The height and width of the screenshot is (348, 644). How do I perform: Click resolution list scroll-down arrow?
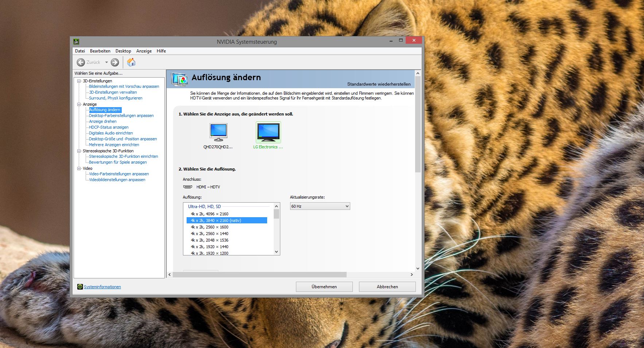(276, 252)
